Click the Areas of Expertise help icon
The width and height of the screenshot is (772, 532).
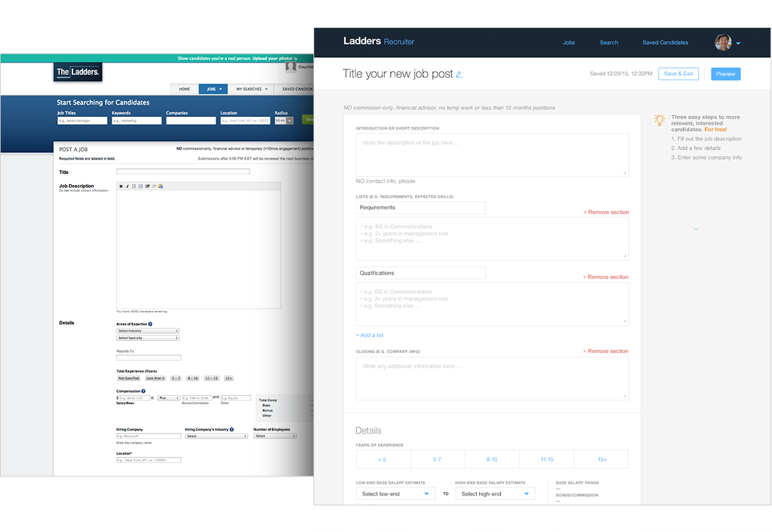(150, 324)
